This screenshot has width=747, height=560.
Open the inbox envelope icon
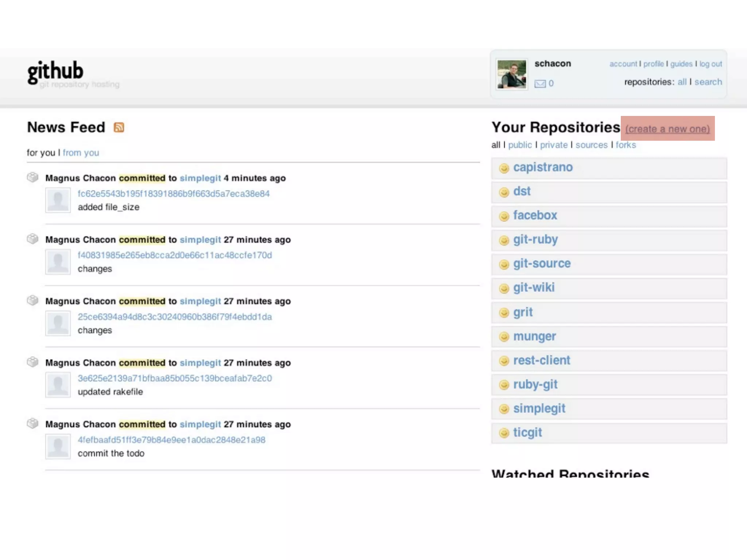coord(540,84)
